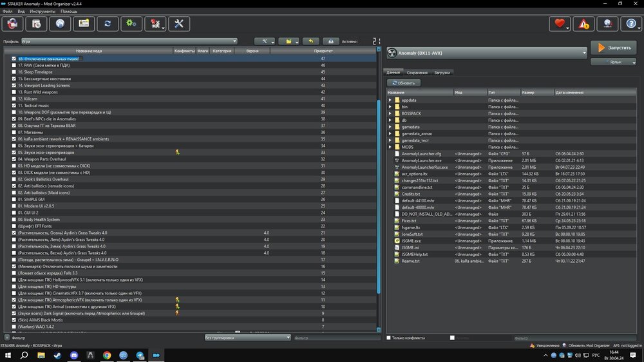Click the red heart endorse icon
This screenshot has height=362, width=644.
[560, 24]
